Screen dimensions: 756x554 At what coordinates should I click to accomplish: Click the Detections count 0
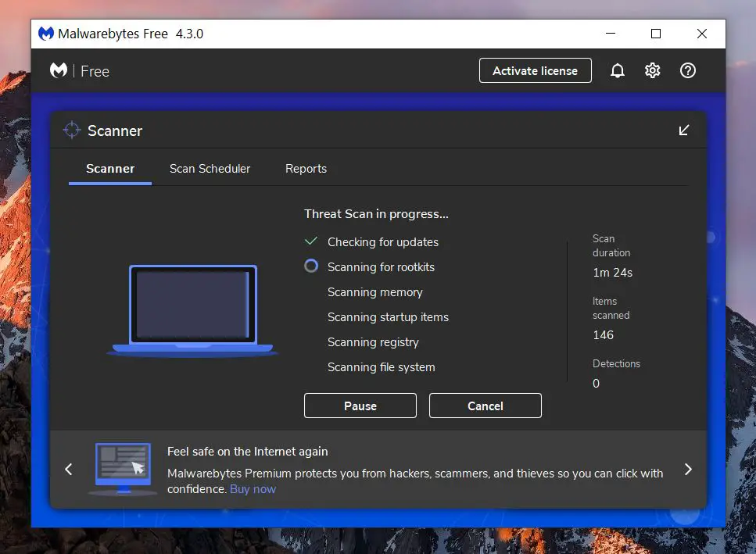click(x=596, y=384)
